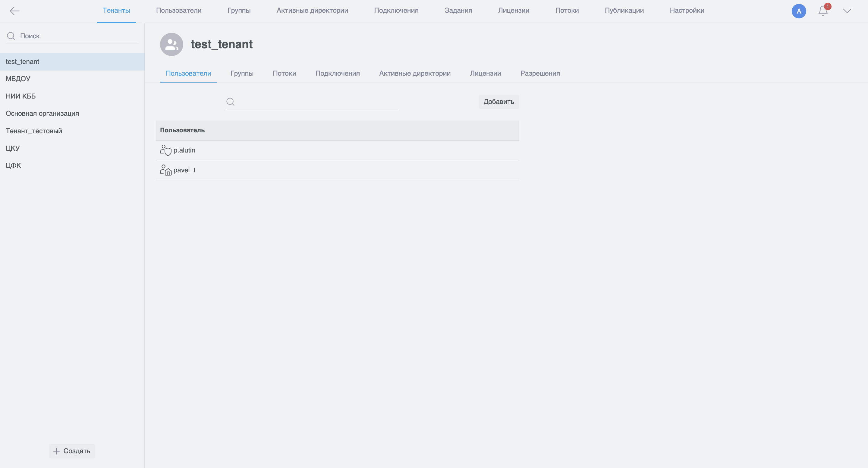The image size is (868, 468).
Task: Open the Разрешения sub-tab
Action: tap(540, 74)
